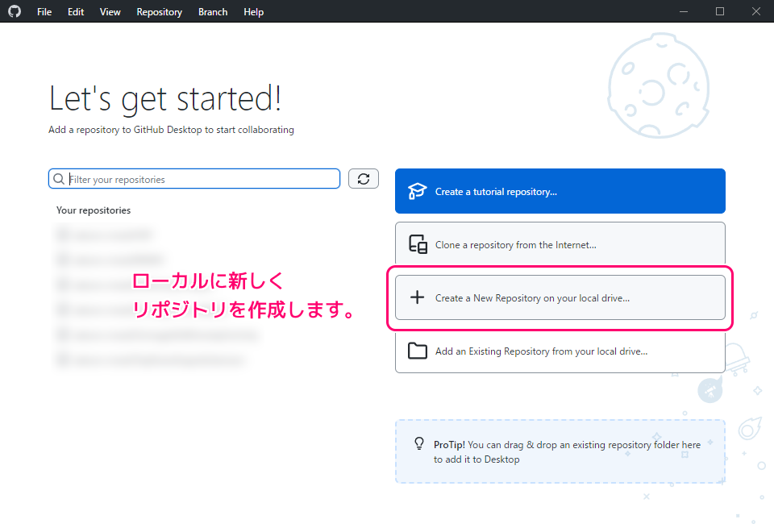Refresh the repository list
Screen dimensions: 774x532
point(364,179)
